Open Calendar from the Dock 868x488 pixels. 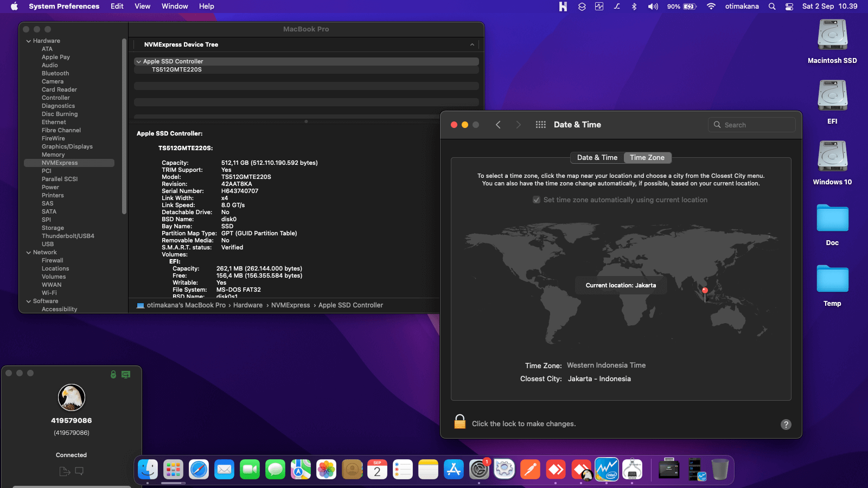tap(377, 470)
